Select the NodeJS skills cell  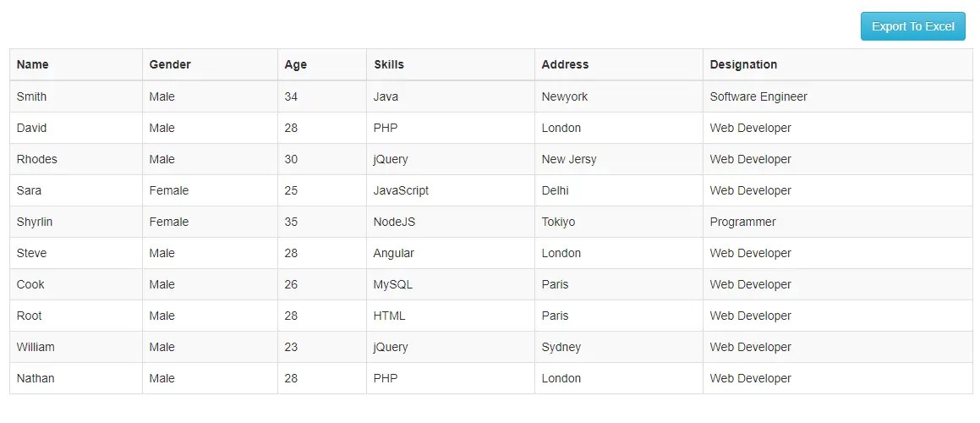394,222
